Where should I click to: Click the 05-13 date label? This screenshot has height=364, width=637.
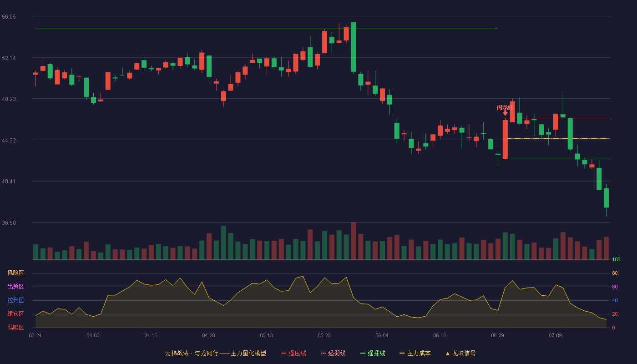coord(266,335)
